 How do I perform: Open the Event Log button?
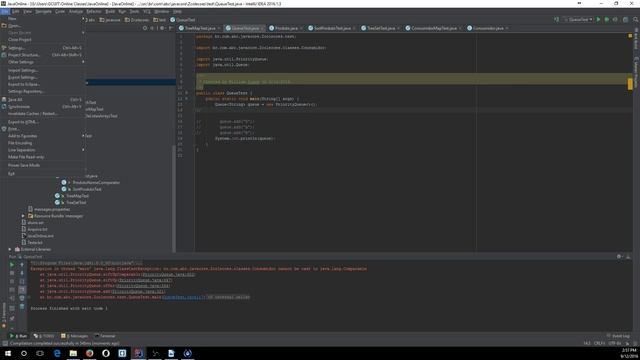pos(618,336)
